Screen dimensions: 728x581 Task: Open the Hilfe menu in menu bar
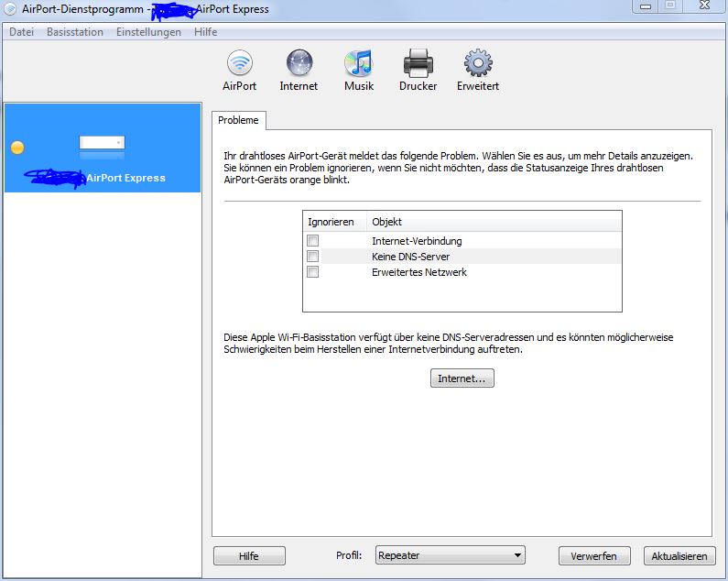205,32
